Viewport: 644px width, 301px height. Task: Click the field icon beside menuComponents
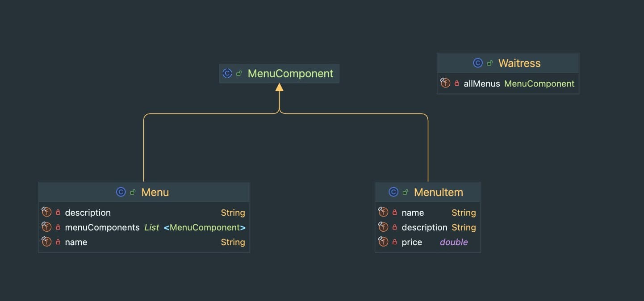(46, 227)
